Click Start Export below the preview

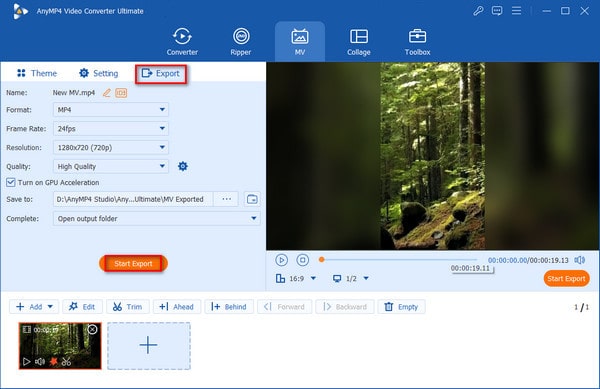(566, 278)
